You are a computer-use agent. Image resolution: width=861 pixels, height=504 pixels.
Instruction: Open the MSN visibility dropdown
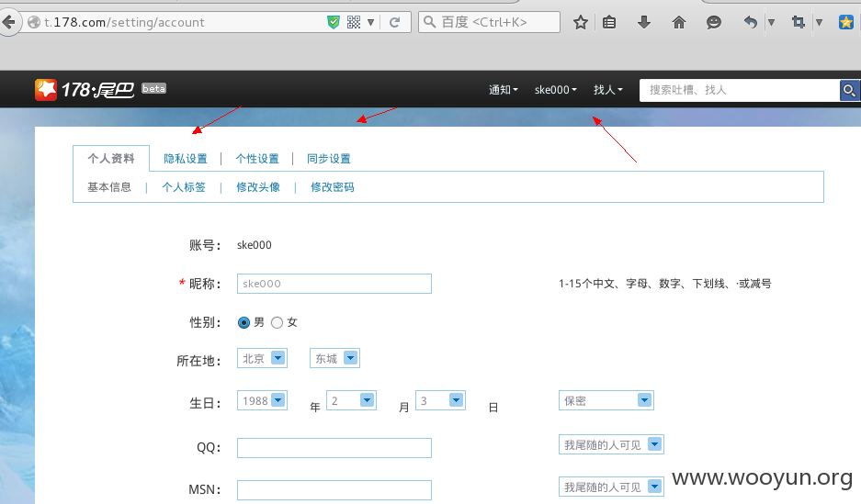coord(611,487)
